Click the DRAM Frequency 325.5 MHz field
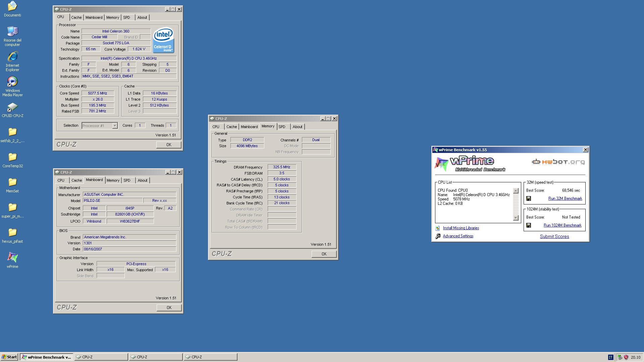 282,167
